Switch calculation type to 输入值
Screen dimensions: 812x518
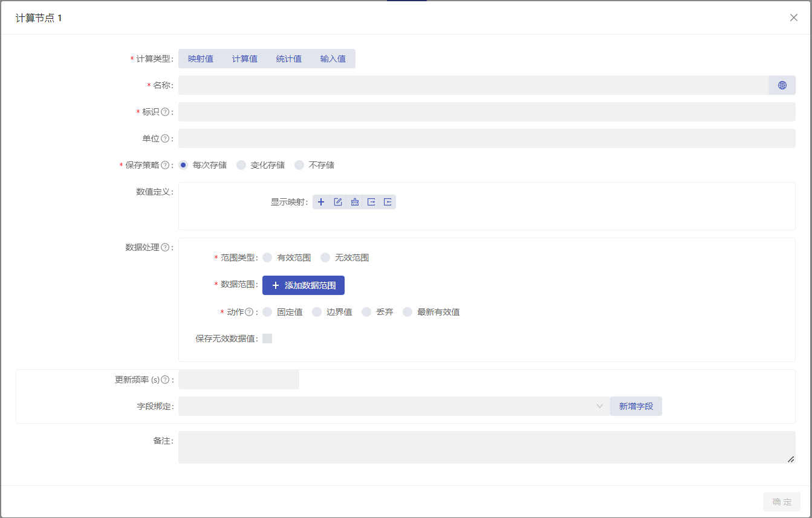tap(333, 59)
